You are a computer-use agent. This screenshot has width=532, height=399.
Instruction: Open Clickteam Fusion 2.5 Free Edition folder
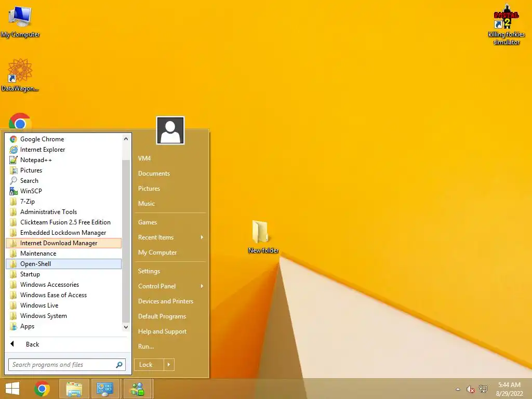tap(63, 222)
